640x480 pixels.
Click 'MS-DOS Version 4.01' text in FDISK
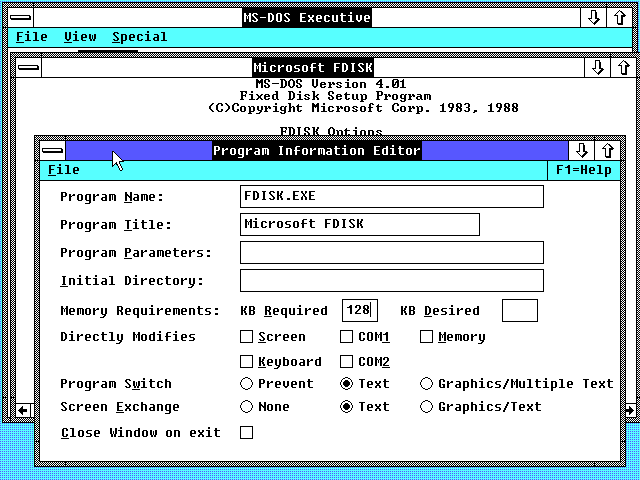click(331, 84)
